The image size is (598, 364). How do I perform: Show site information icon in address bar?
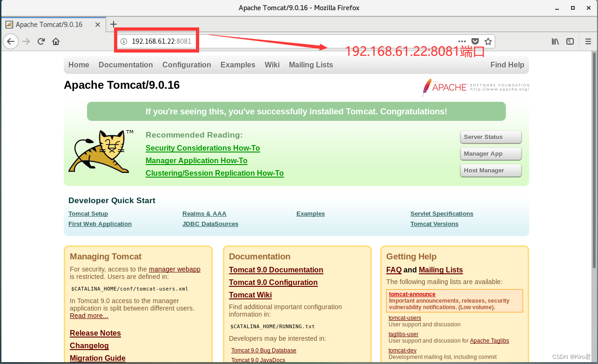[x=124, y=41]
